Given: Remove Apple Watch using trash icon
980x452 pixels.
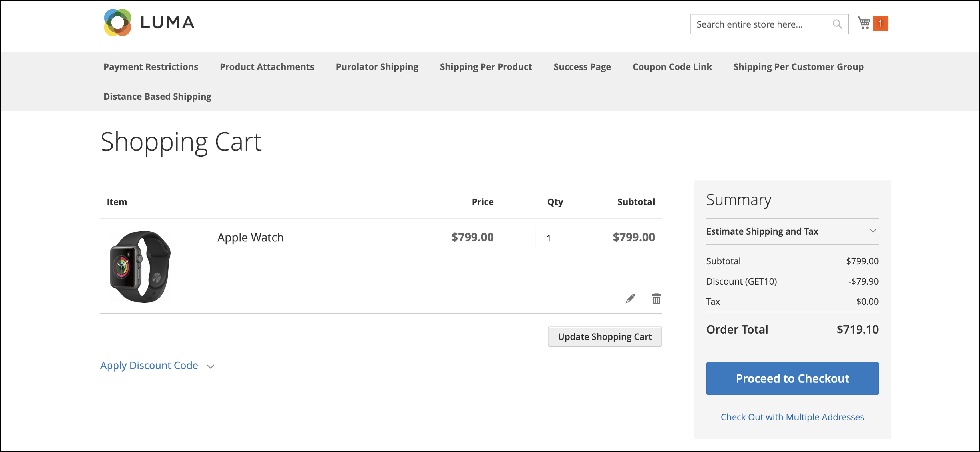Looking at the screenshot, I should (x=656, y=299).
